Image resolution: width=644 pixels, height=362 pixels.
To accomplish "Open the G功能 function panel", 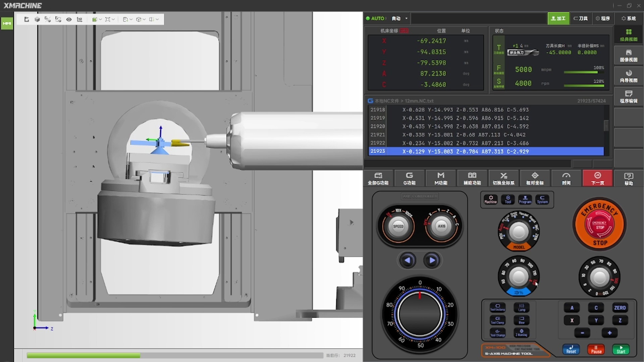I will pos(409,178).
